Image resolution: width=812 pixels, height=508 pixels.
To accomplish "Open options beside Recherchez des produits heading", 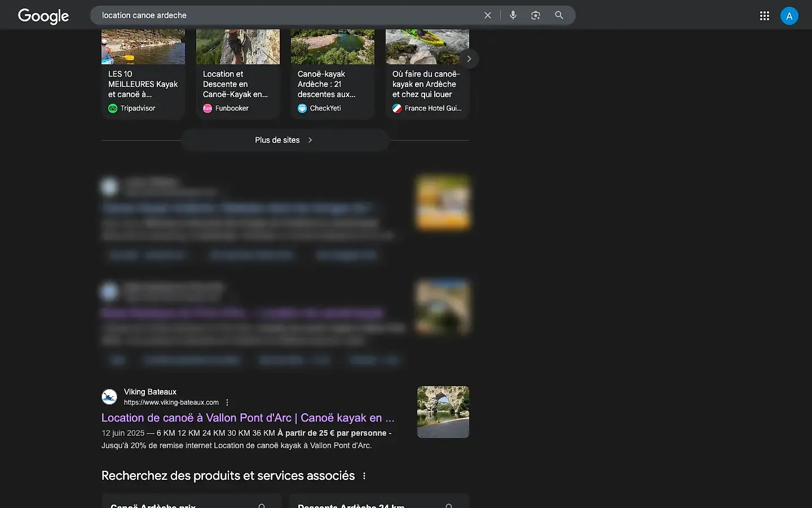I will click(364, 476).
